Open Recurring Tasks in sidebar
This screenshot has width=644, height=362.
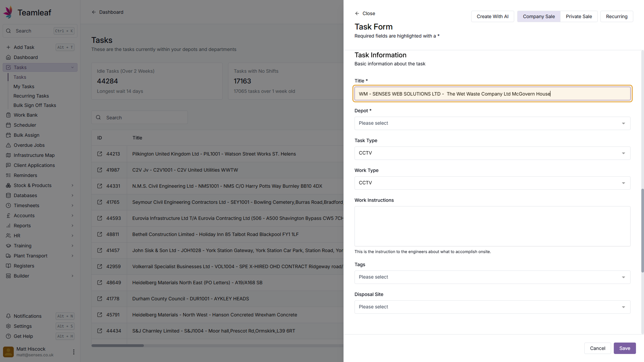(x=31, y=96)
